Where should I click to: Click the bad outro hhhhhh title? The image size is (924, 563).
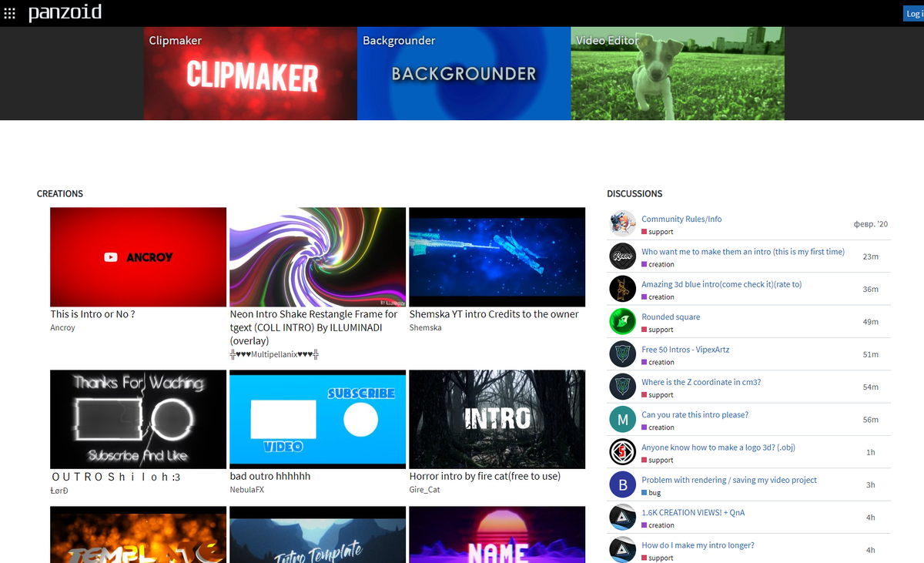click(x=270, y=477)
